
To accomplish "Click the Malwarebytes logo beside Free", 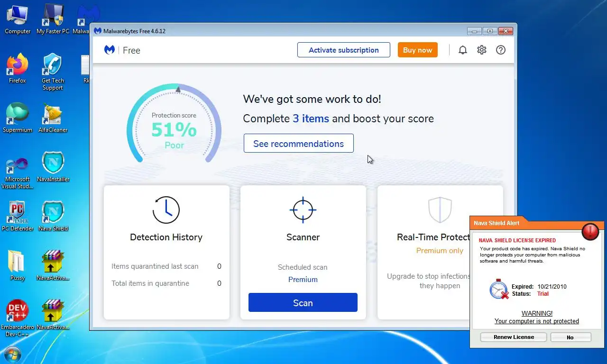I will (x=110, y=50).
